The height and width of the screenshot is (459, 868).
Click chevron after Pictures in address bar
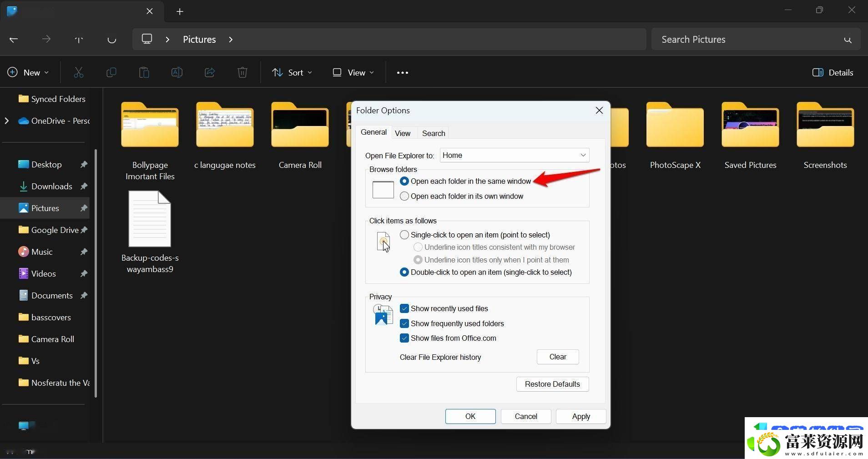(231, 40)
